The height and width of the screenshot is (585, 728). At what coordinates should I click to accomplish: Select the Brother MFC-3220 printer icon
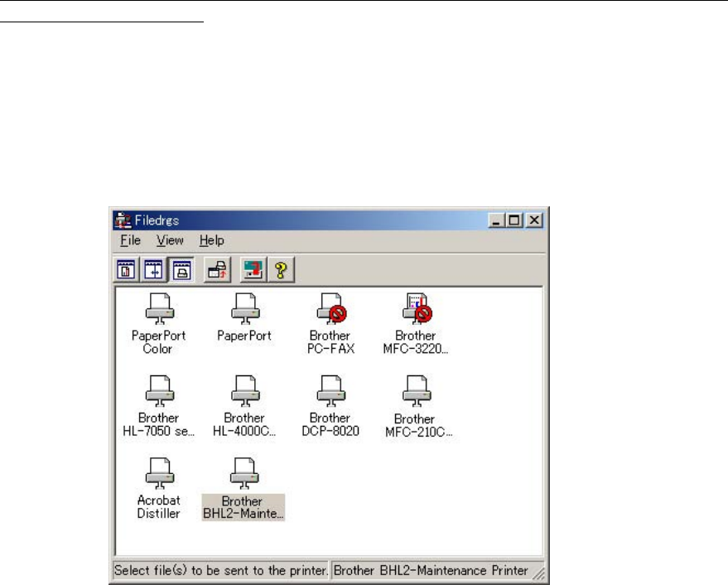(x=417, y=309)
